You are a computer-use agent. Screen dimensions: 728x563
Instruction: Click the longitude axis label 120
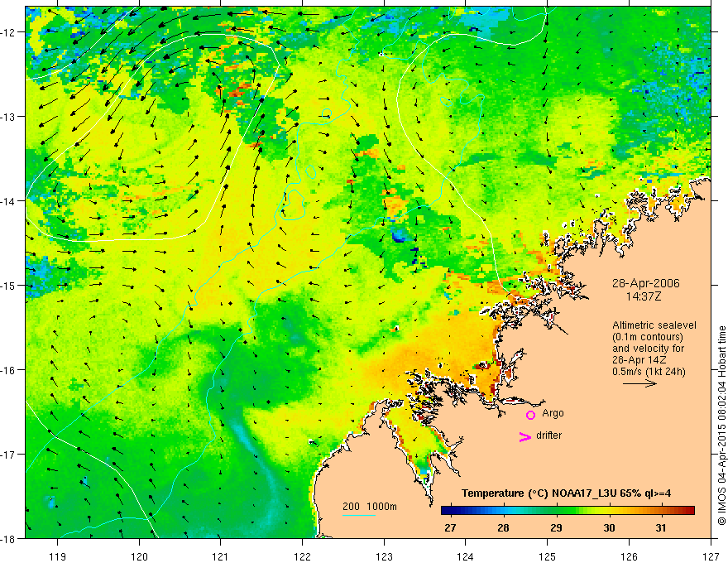click(x=139, y=556)
